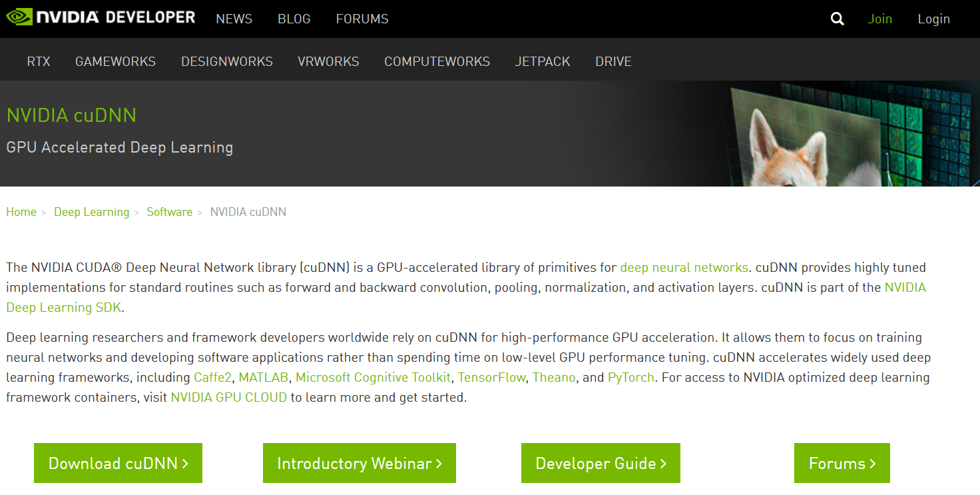
Task: Click the Join link
Action: [x=880, y=19]
